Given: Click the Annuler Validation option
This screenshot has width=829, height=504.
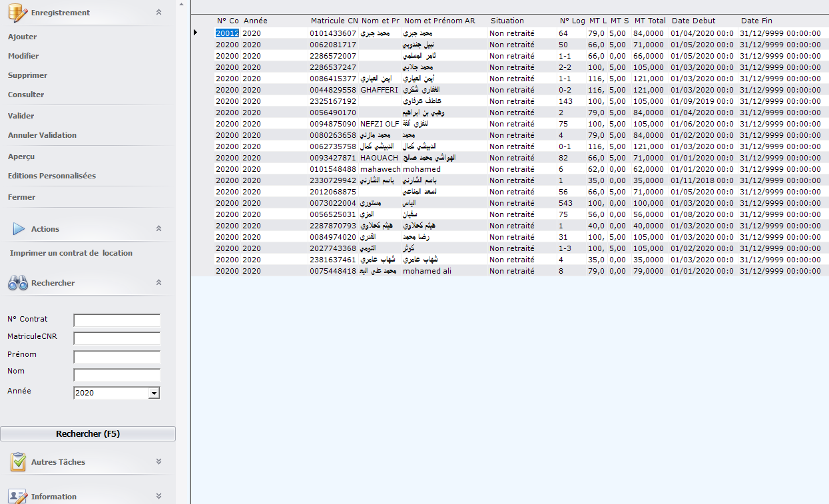Looking at the screenshot, I should [42, 135].
